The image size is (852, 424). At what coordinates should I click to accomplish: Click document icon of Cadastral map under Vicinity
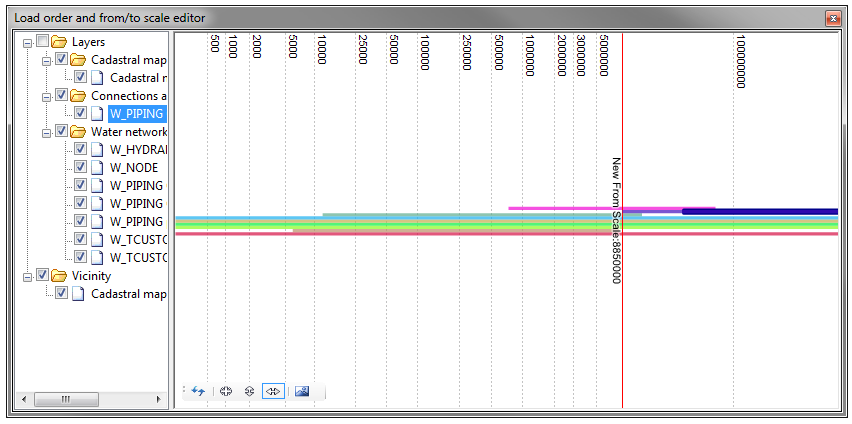point(78,294)
